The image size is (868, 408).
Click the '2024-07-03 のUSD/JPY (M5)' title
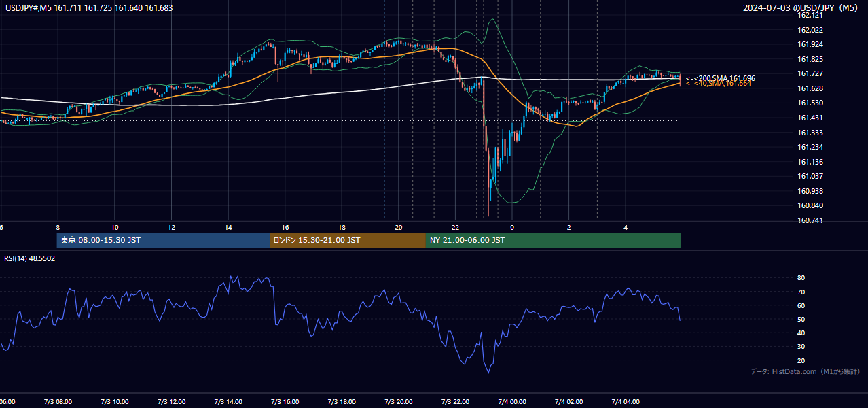(x=801, y=8)
